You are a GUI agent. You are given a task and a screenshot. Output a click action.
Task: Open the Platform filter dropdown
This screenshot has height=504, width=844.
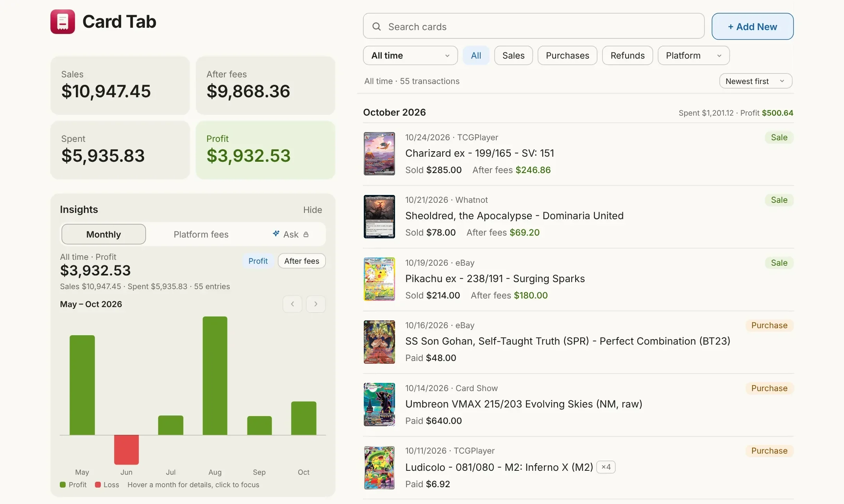[694, 55]
